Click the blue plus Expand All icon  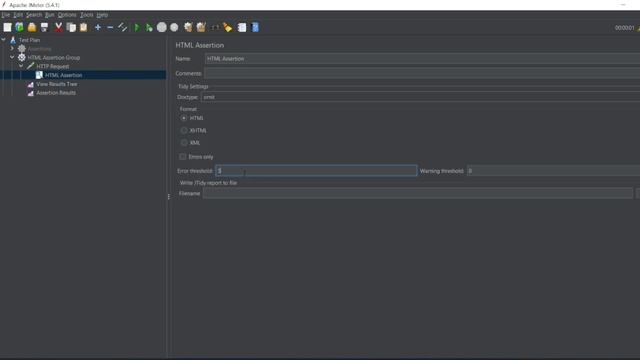[x=98, y=27]
